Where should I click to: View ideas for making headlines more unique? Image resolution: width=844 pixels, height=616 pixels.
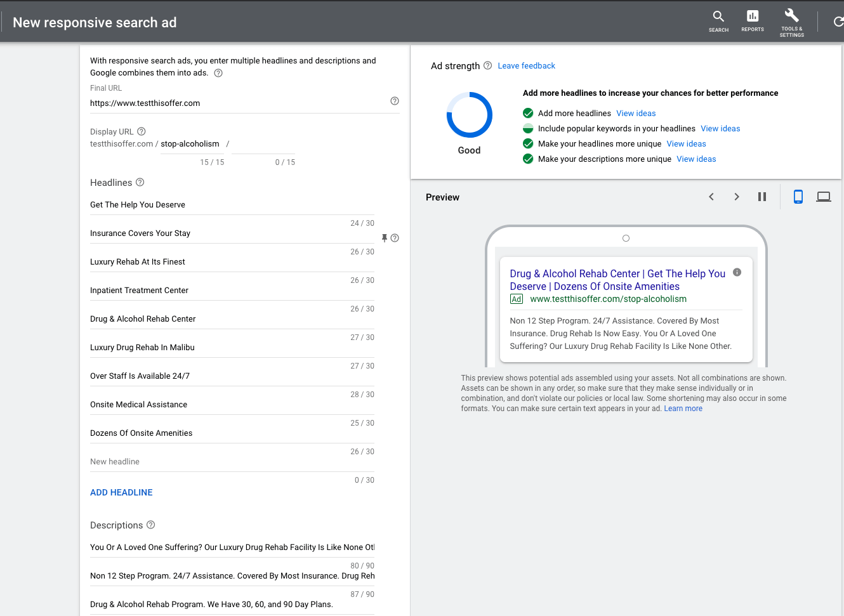(686, 144)
